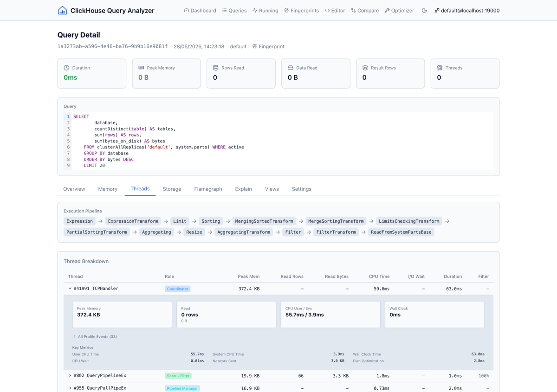Click the ReadFromSystemPartsBase pipeline step
557x392 pixels.
(x=401, y=232)
